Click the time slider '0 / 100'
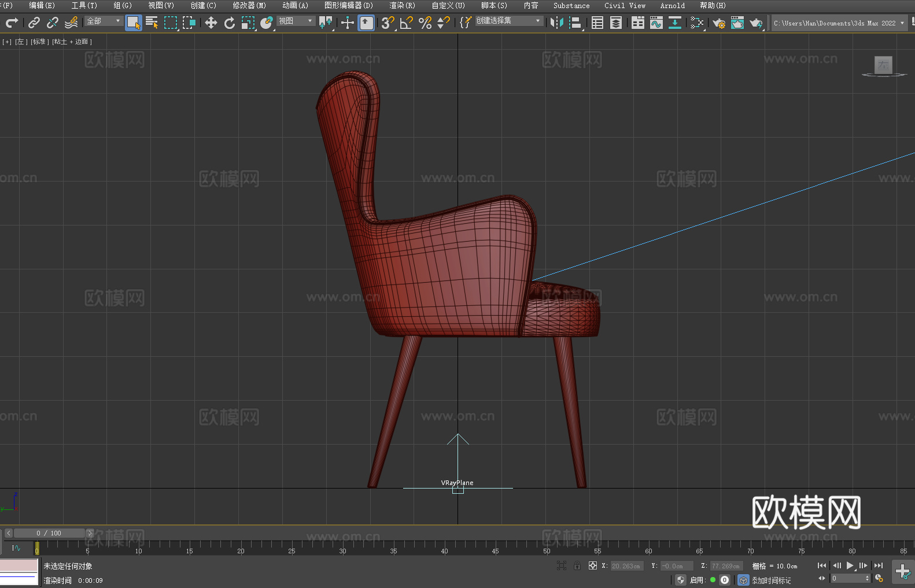 click(49, 533)
